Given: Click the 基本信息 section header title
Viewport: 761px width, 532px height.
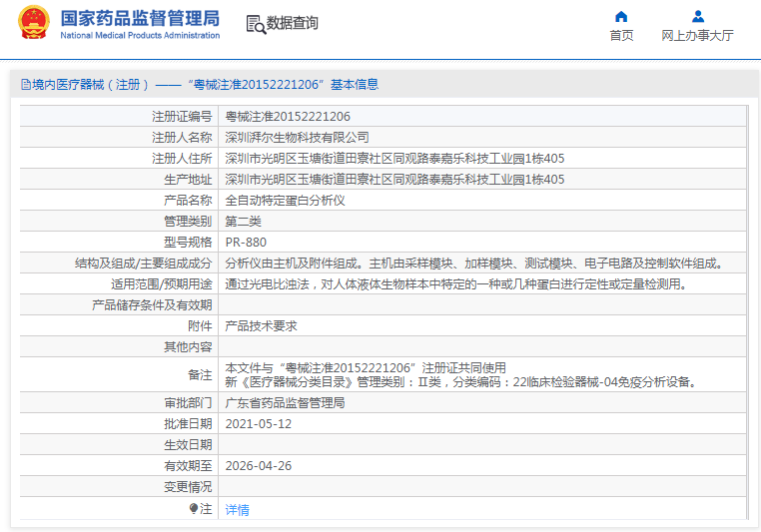Looking at the screenshot, I should point(355,86).
